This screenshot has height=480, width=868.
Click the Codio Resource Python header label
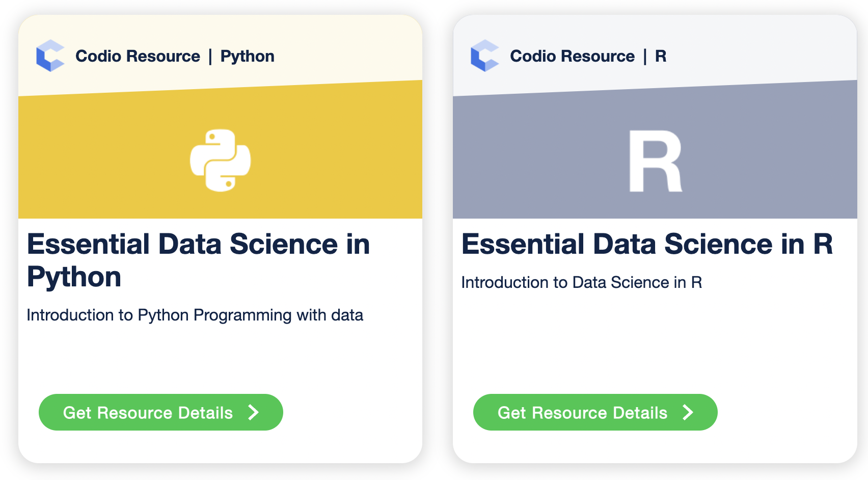[138, 56]
